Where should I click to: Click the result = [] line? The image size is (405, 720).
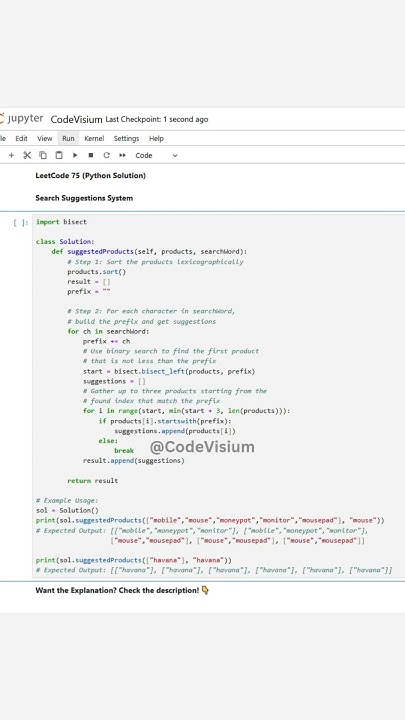point(89,281)
